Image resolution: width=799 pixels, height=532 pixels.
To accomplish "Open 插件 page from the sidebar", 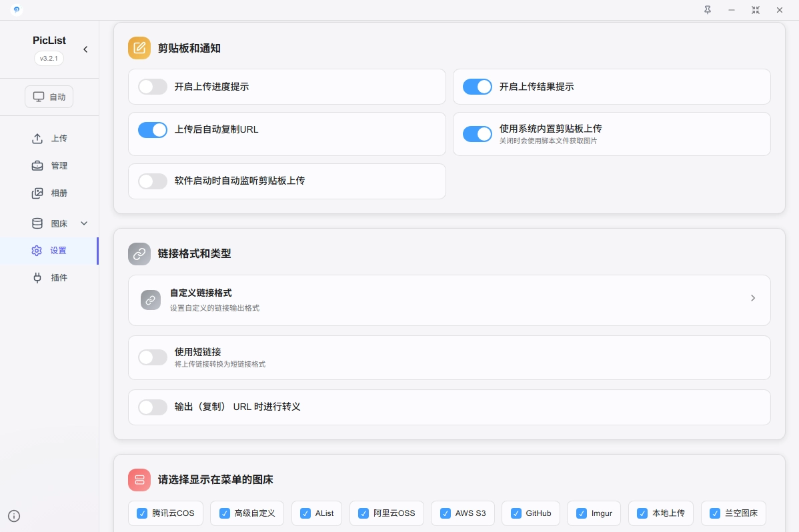I will pos(59,278).
